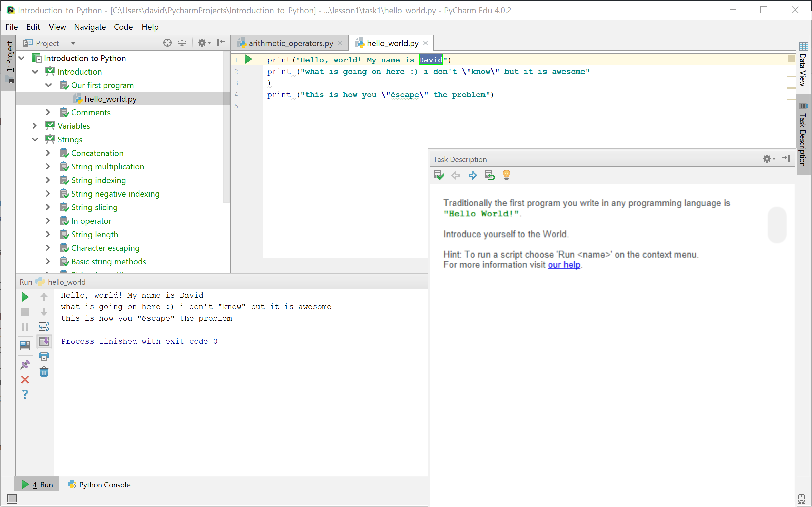The height and width of the screenshot is (507, 812).
Task: Collapse Introduction to Python root node
Action: pyautogui.click(x=22, y=58)
